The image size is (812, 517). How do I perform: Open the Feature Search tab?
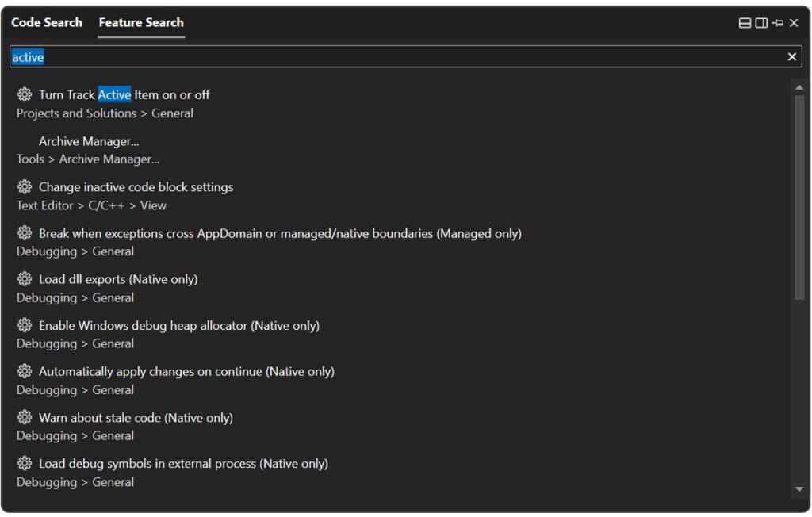pyautogui.click(x=140, y=23)
